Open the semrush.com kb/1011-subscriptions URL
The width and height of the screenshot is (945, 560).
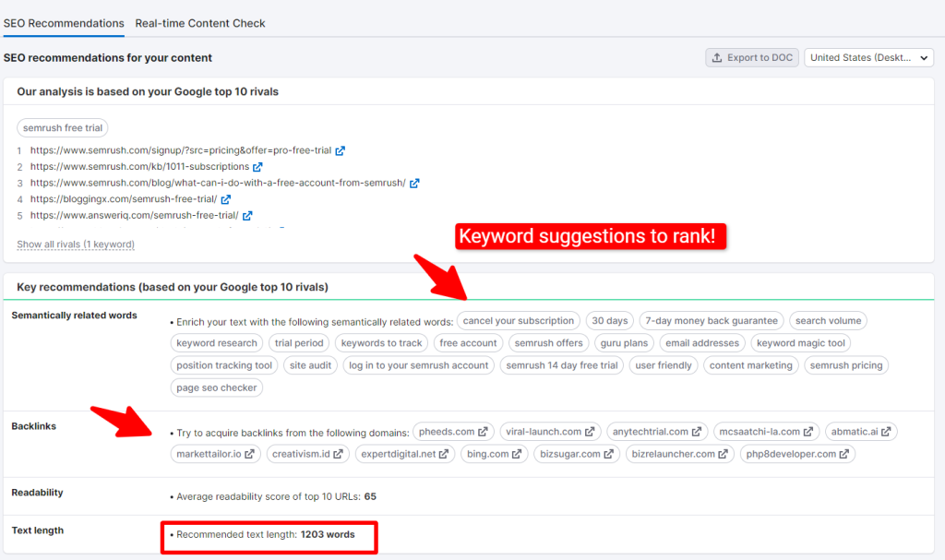[x=140, y=167]
